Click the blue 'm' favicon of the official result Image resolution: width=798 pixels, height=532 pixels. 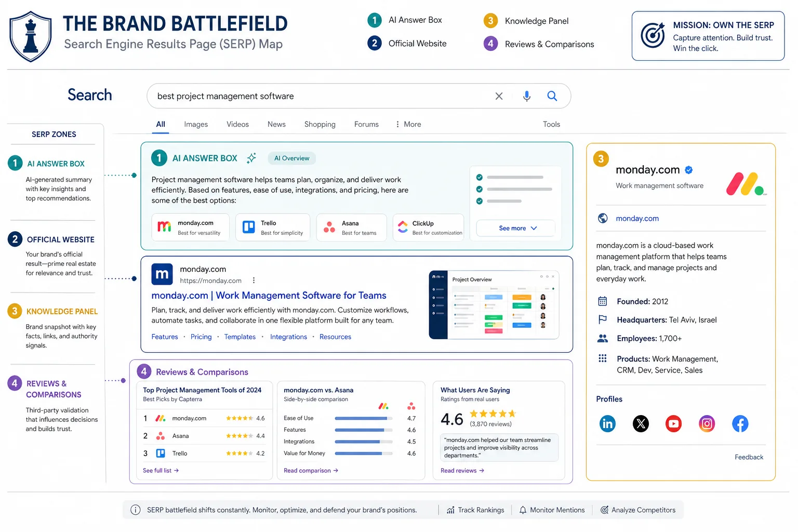coord(162,274)
